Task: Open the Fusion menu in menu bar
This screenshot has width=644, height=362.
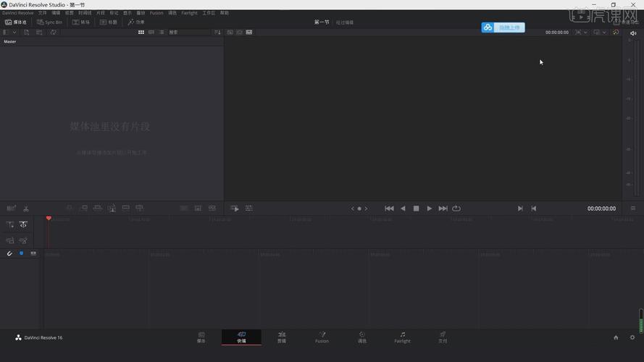Action: click(156, 13)
